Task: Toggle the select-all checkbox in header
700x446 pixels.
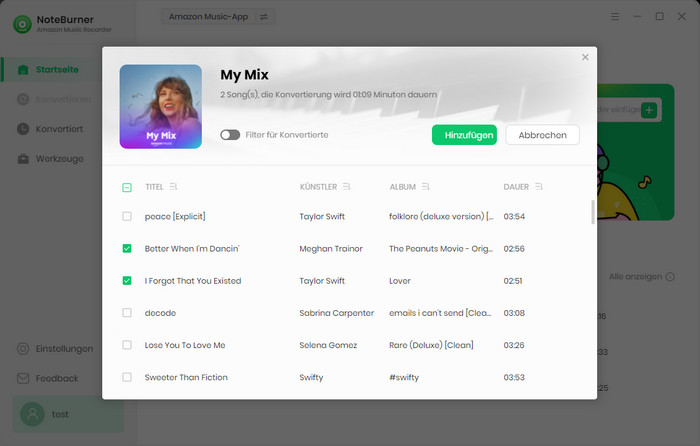Action: 127,188
